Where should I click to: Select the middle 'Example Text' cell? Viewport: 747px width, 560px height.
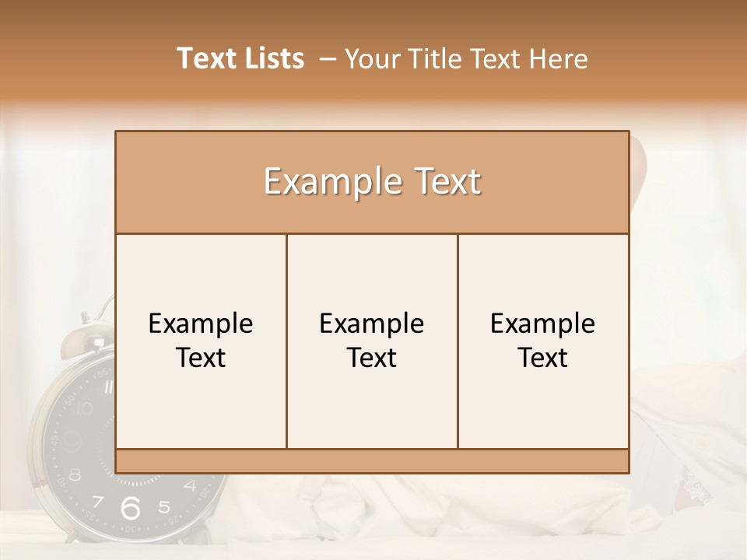coord(372,341)
